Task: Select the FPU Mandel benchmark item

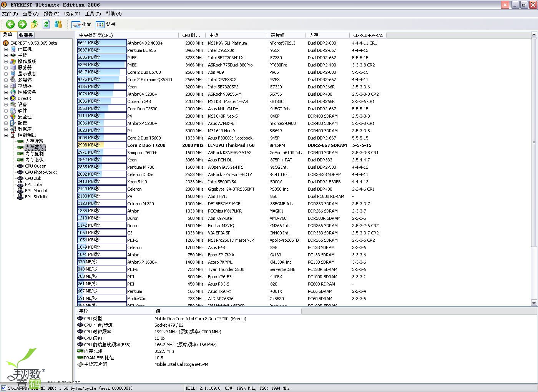Action: click(36, 191)
